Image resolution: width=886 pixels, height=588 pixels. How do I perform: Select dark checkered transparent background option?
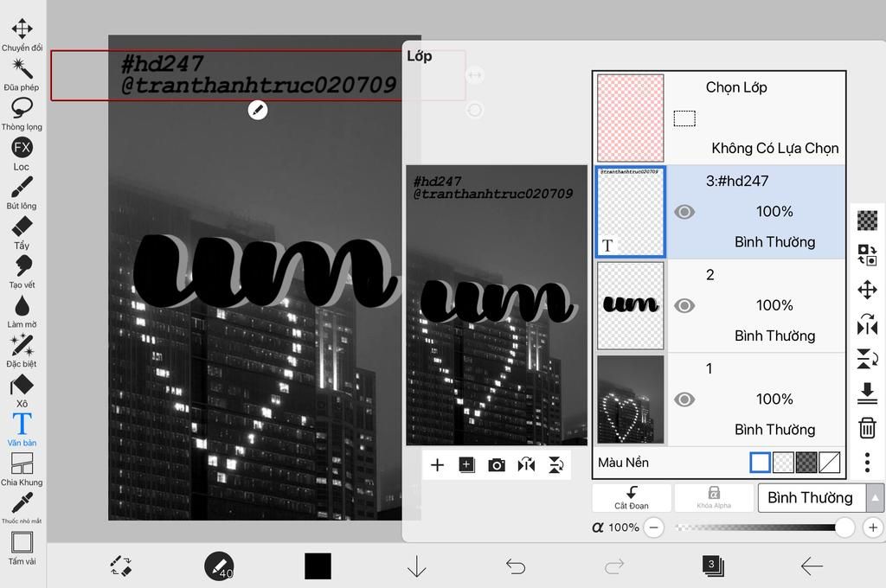click(x=806, y=462)
